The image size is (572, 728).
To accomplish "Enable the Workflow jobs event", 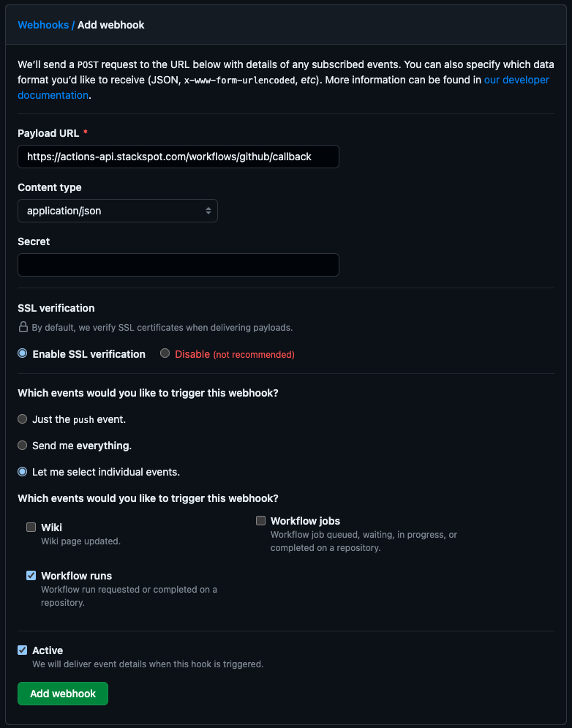I will pyautogui.click(x=260, y=520).
